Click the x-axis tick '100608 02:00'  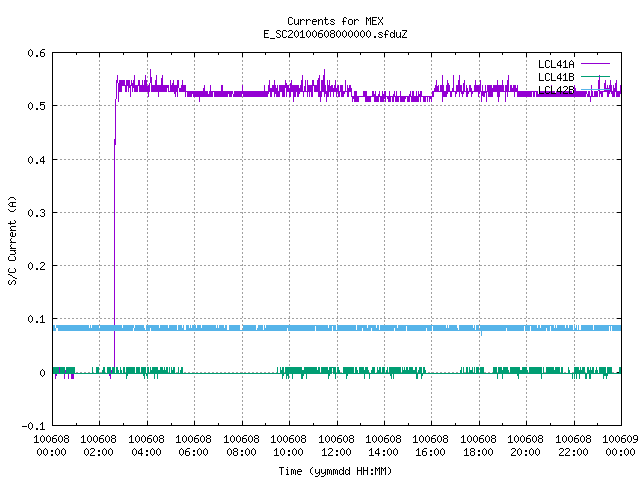click(98, 446)
